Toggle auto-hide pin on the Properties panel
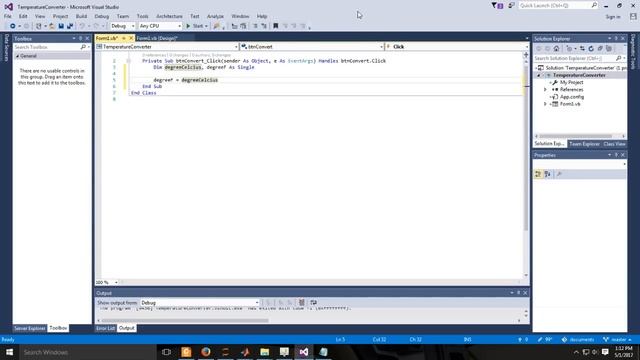 click(616, 155)
